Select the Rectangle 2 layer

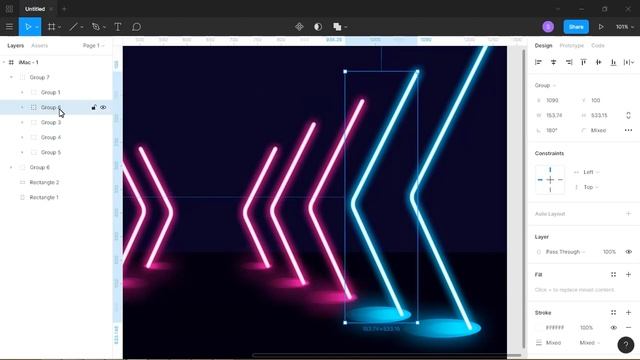tap(44, 182)
